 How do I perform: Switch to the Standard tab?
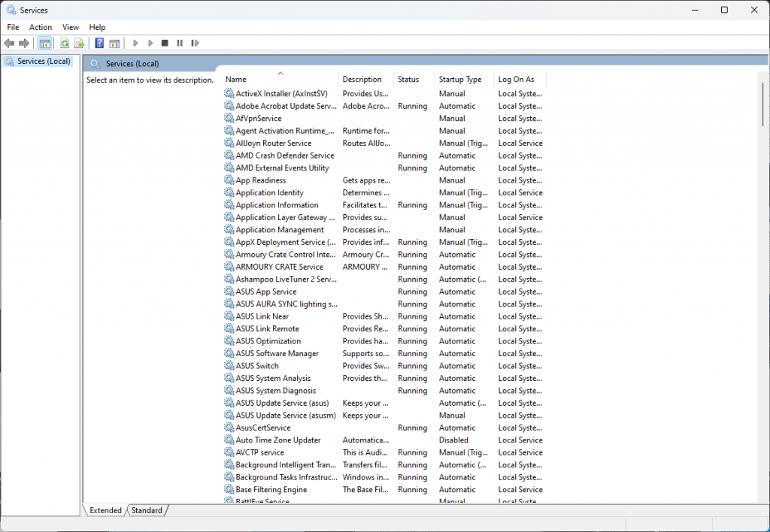pyautogui.click(x=147, y=510)
